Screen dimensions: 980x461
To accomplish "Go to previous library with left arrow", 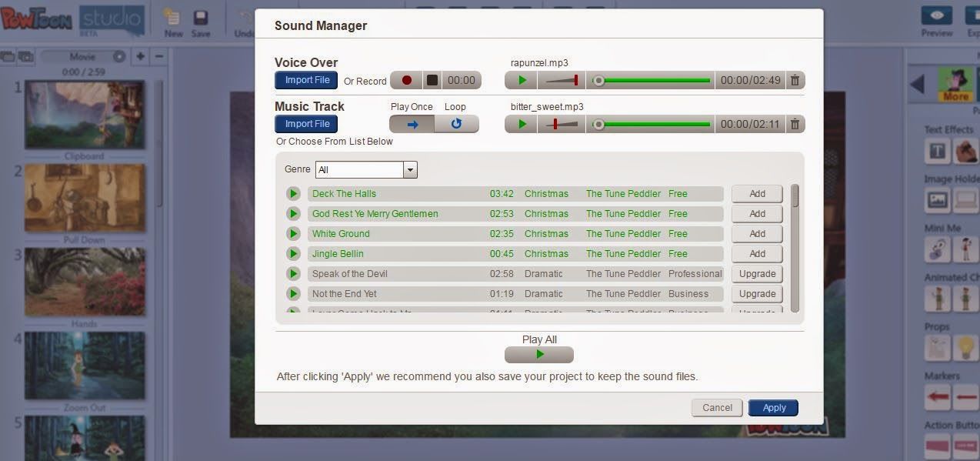I will (917, 85).
